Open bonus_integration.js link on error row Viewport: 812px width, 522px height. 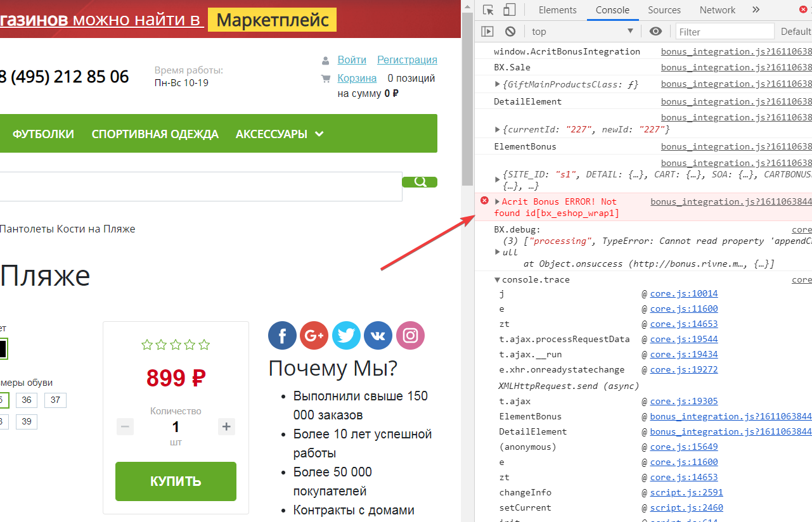point(731,201)
